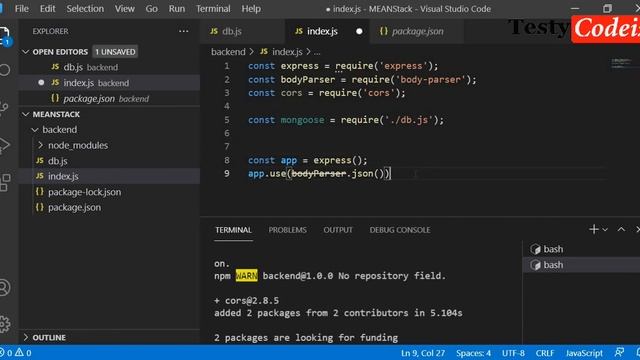Maximize the terminal panel with the up chevron

(x=621, y=229)
